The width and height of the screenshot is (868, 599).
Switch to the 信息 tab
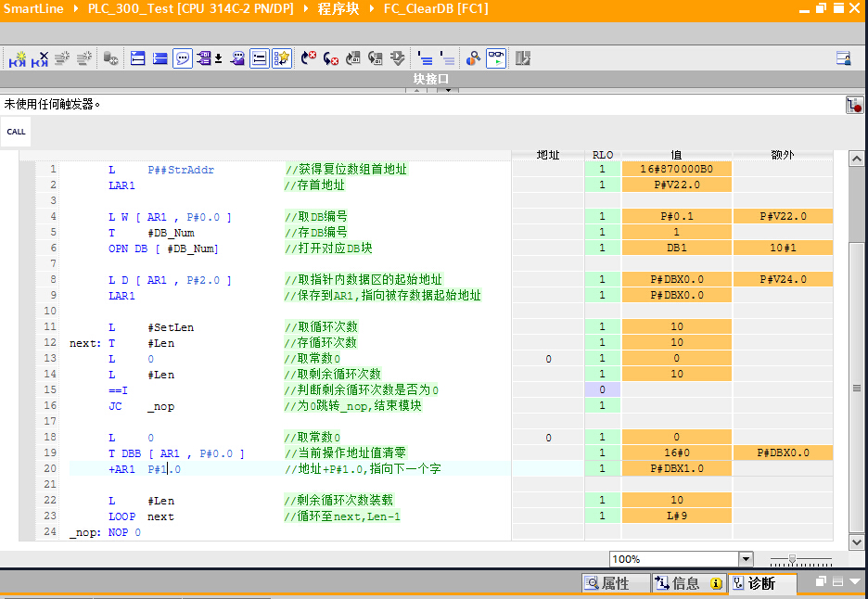click(688, 583)
